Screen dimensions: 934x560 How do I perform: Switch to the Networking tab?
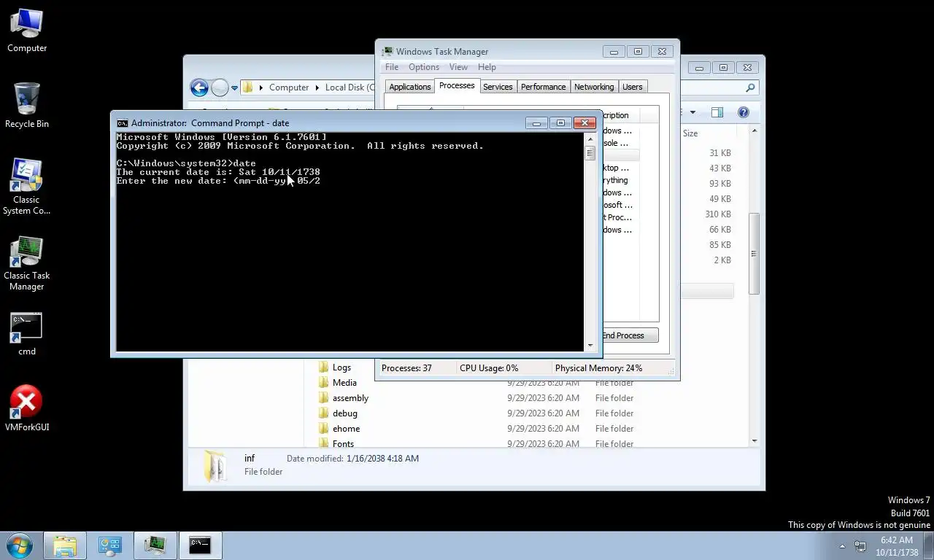click(x=594, y=87)
